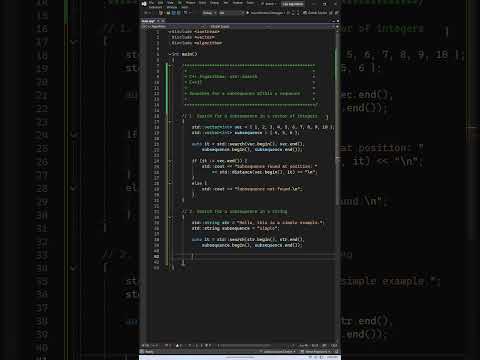This screenshot has width=480, height=360.
Task: Click the editor horizontal scrollbar
Action: 247,346
